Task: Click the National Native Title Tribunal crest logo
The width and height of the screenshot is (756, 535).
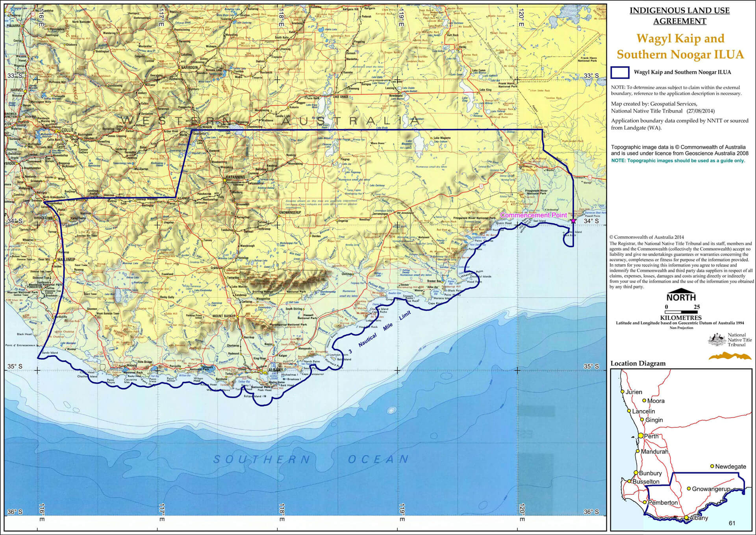Action: coord(717,340)
